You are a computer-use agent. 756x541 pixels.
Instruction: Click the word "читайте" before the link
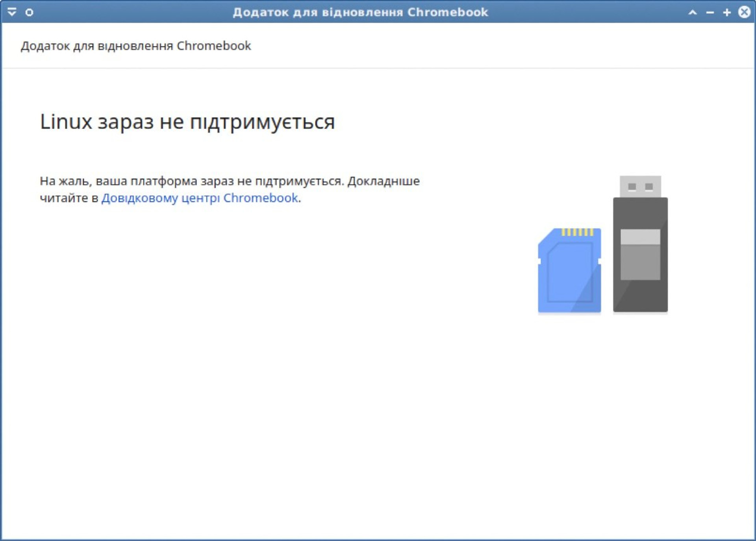click(x=64, y=198)
